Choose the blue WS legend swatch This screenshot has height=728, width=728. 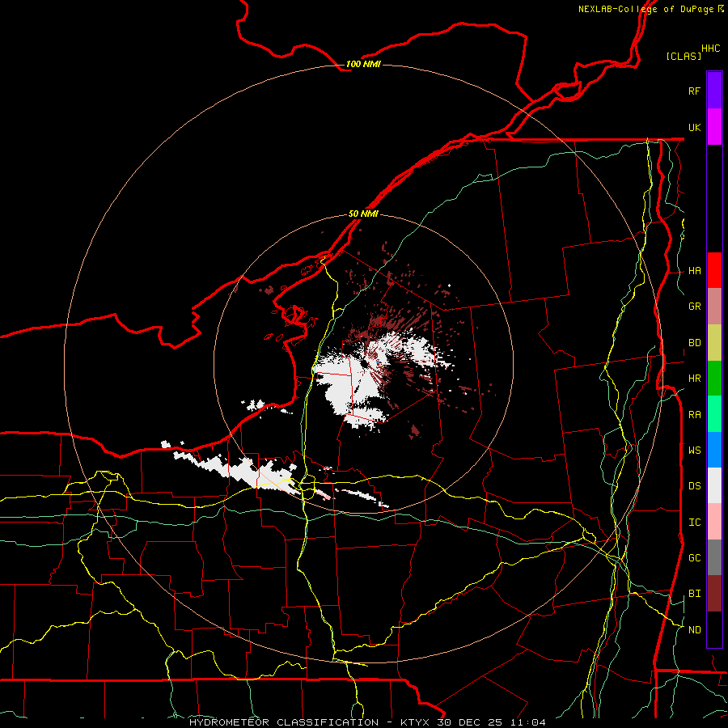pos(714,450)
